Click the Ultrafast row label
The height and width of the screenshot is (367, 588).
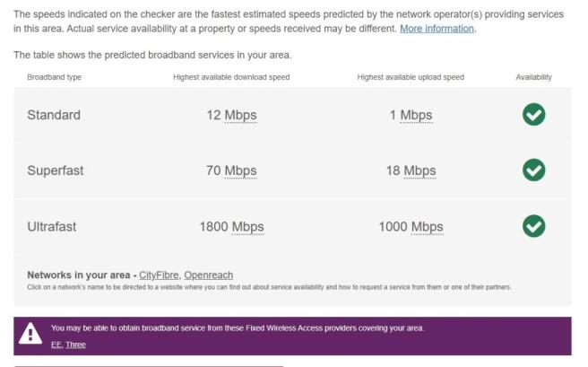click(52, 227)
